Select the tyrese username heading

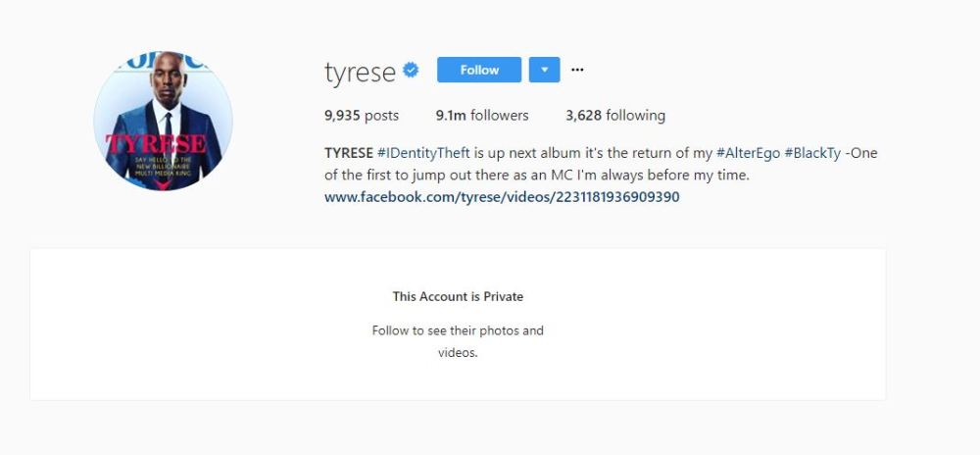pos(360,72)
